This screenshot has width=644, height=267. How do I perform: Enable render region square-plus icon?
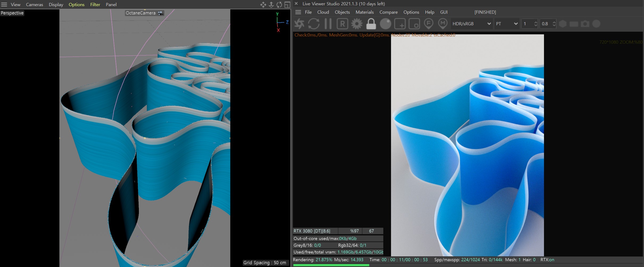[400, 24]
